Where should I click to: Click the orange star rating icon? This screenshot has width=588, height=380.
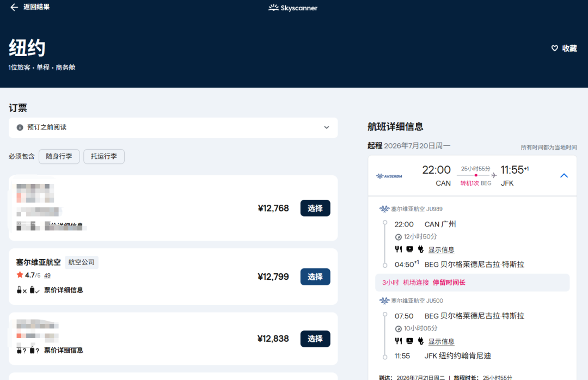[20, 275]
